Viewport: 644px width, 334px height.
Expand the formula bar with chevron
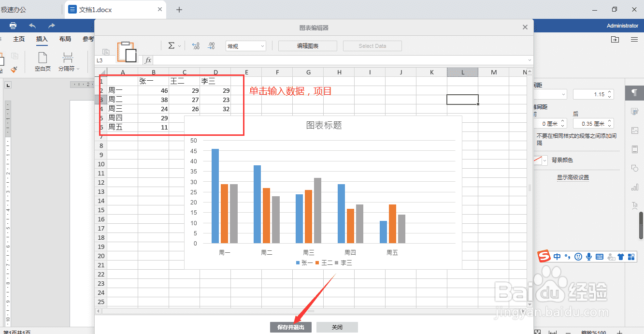[x=530, y=60]
